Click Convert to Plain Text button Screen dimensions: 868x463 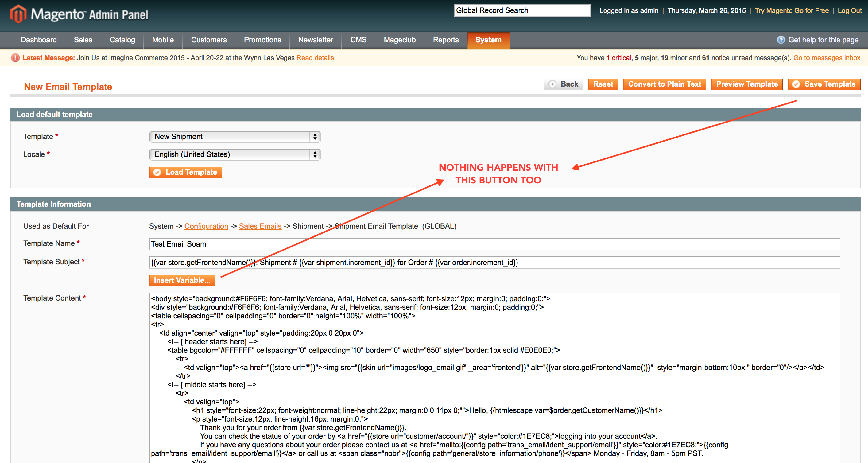(664, 84)
